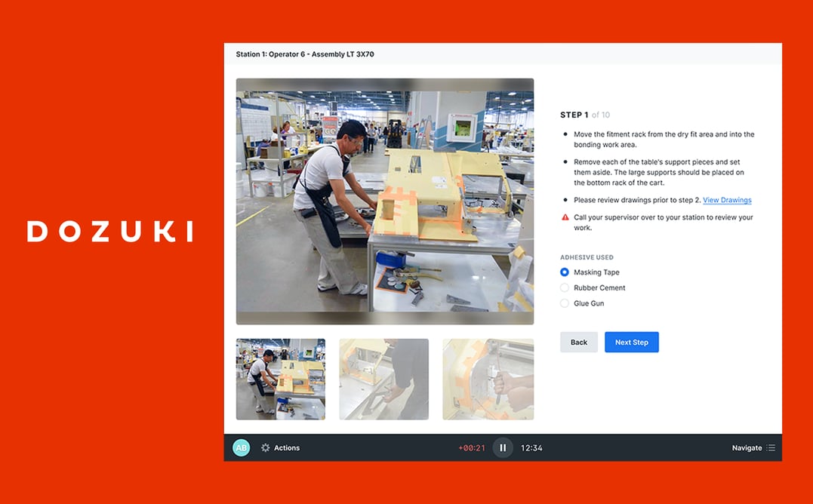Select Glue Gun under Adhesive Used

pyautogui.click(x=564, y=303)
